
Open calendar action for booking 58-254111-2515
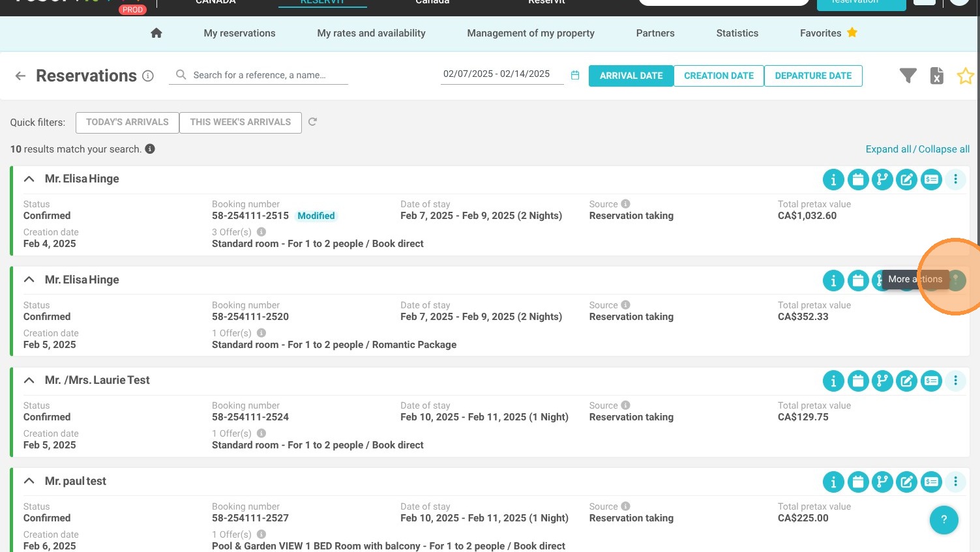pos(858,179)
